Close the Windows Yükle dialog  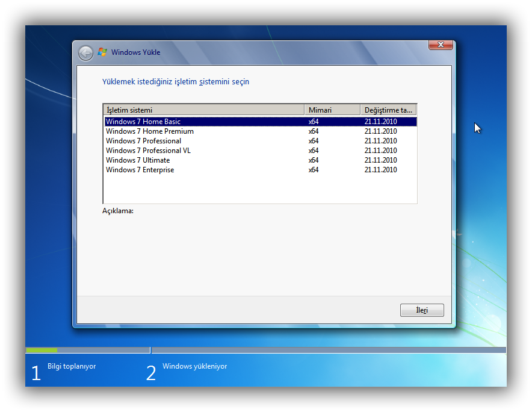[440, 45]
